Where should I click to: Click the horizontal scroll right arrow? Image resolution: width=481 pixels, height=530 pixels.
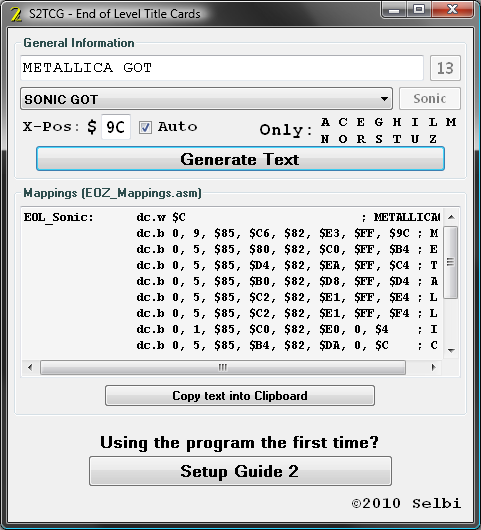(x=434, y=367)
